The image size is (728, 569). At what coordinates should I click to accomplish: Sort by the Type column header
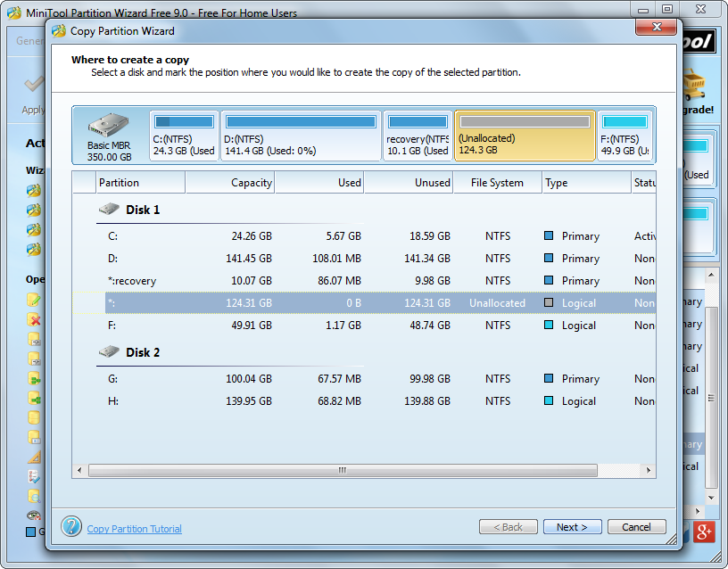587,183
